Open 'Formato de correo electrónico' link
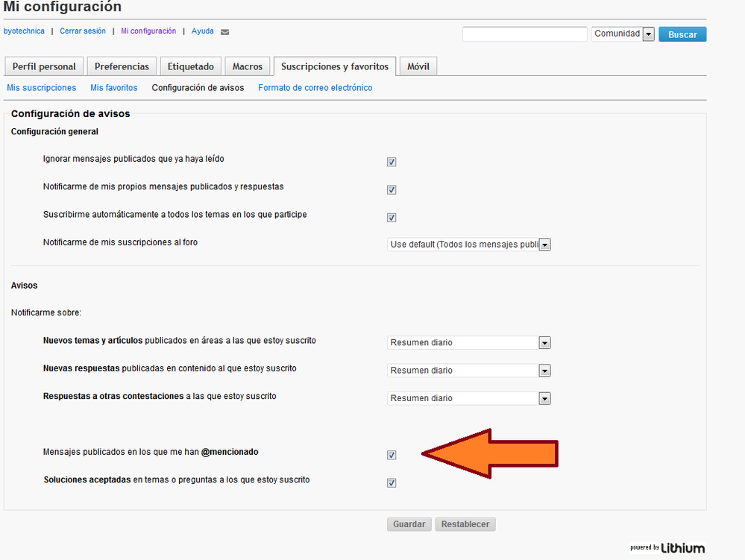Viewport: 745px width, 560px height. (315, 88)
